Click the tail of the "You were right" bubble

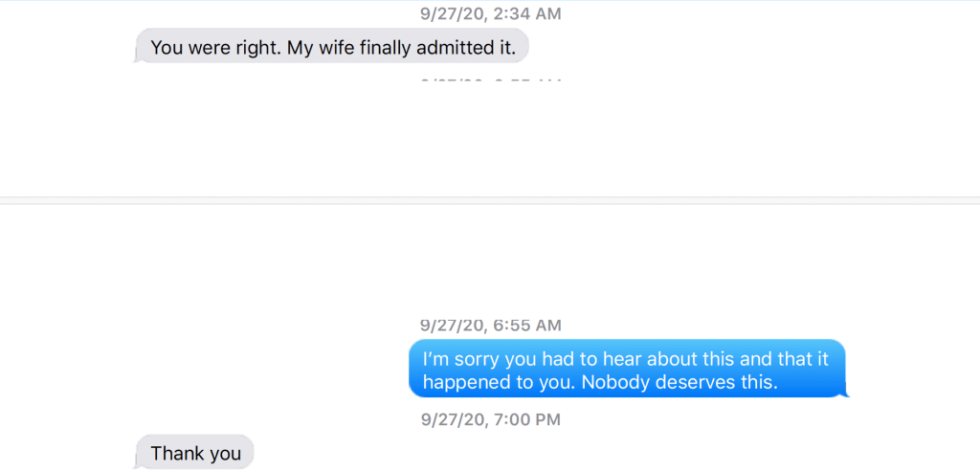[136, 59]
